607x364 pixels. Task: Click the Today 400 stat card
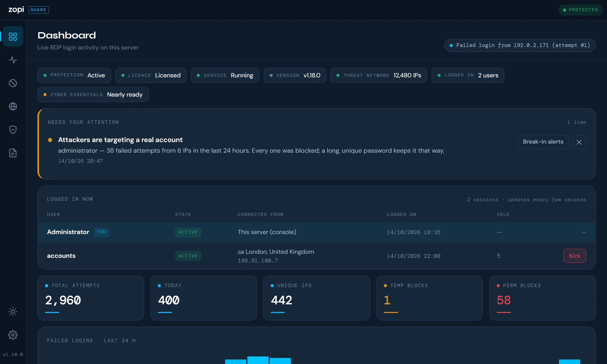pyautogui.click(x=204, y=298)
